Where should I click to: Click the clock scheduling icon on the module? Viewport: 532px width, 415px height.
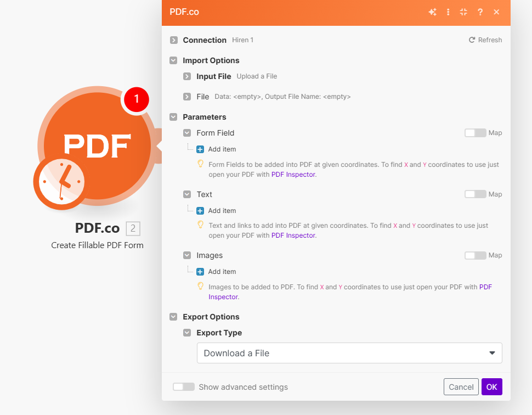point(61,182)
